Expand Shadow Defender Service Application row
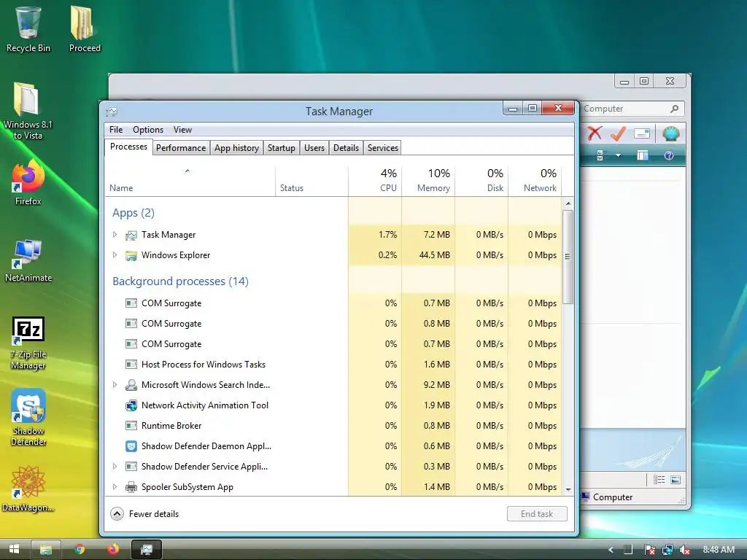 pos(115,466)
